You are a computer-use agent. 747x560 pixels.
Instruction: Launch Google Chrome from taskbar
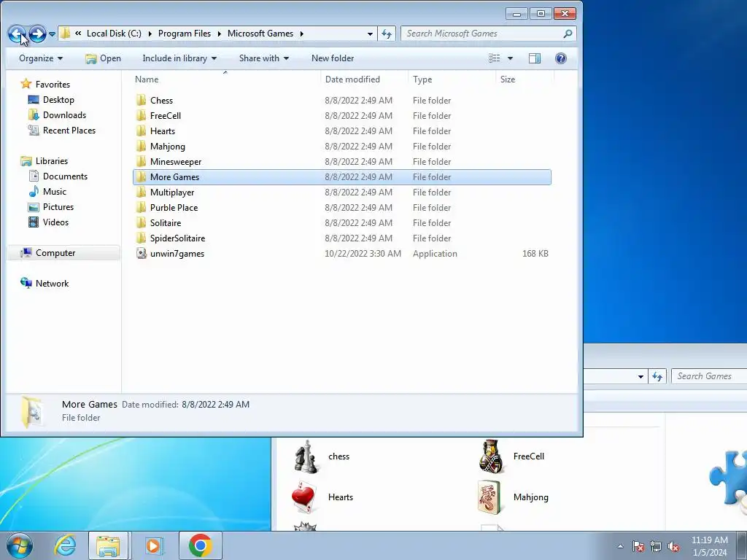pos(200,545)
